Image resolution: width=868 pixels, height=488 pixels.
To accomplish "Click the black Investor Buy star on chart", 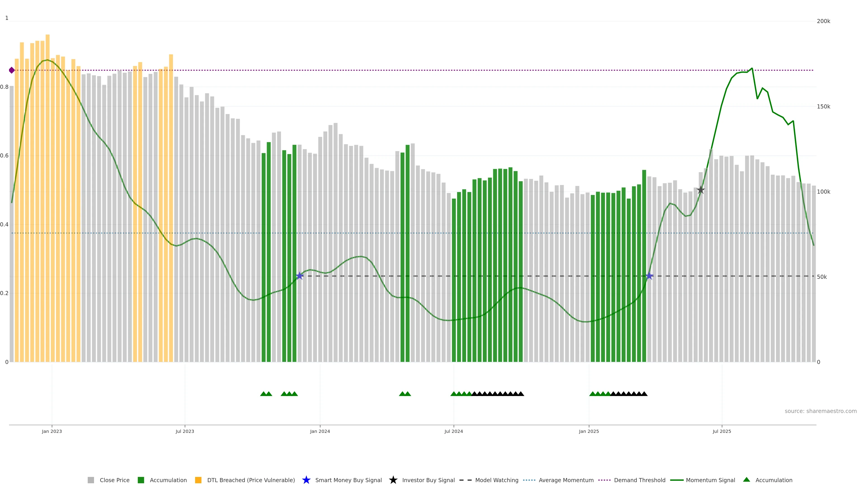I will (x=701, y=190).
